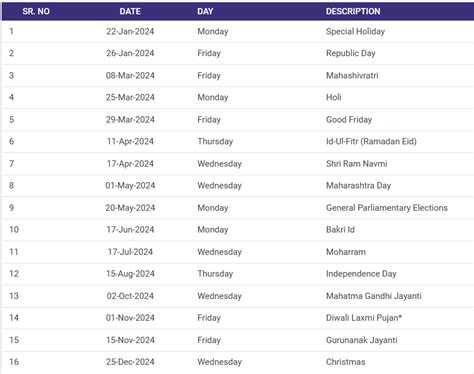Image resolution: width=474 pixels, height=374 pixels.
Task: Select the Special Holiday description cell
Action: [x=355, y=31]
